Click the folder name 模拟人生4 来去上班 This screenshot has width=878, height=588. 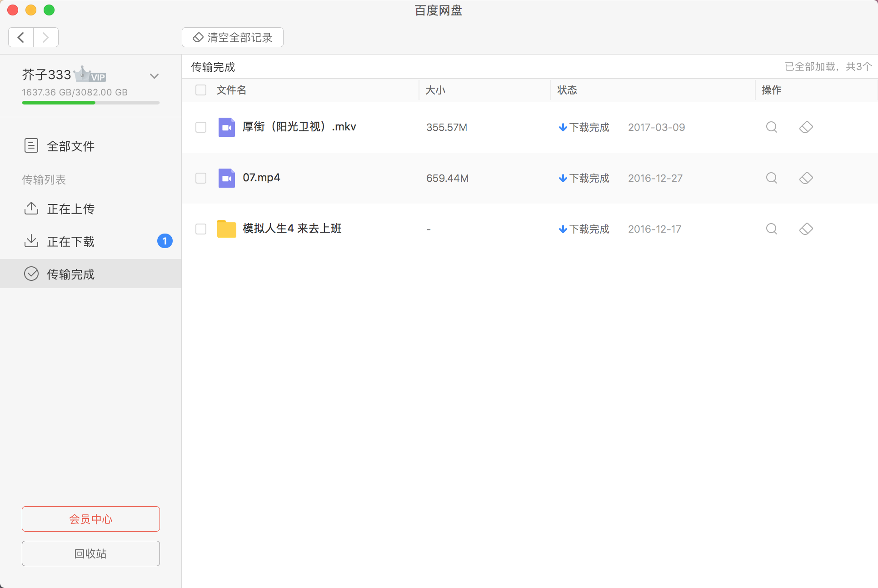(292, 229)
